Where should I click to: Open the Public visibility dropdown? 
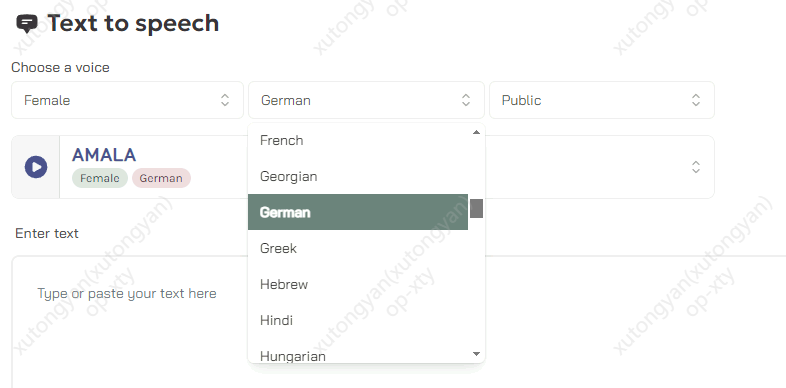pyautogui.click(x=602, y=100)
